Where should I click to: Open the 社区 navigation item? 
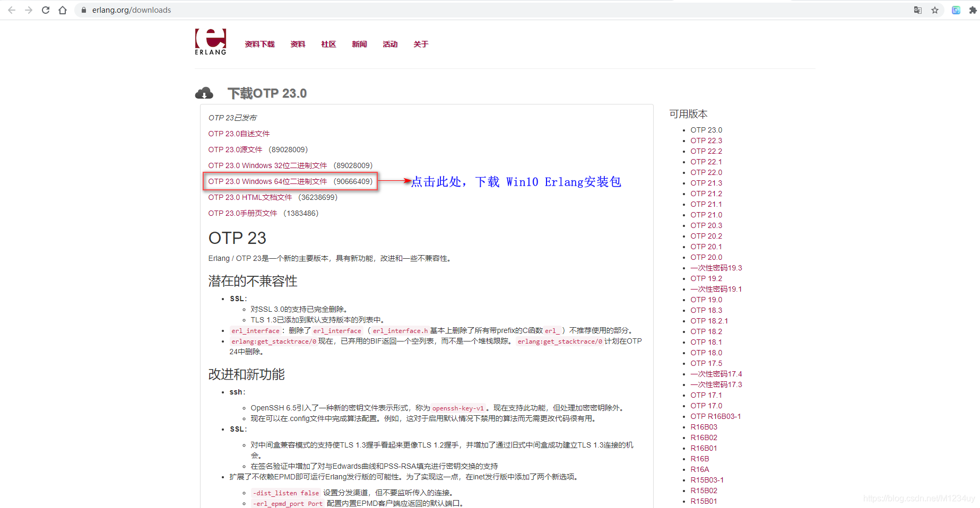(x=328, y=44)
